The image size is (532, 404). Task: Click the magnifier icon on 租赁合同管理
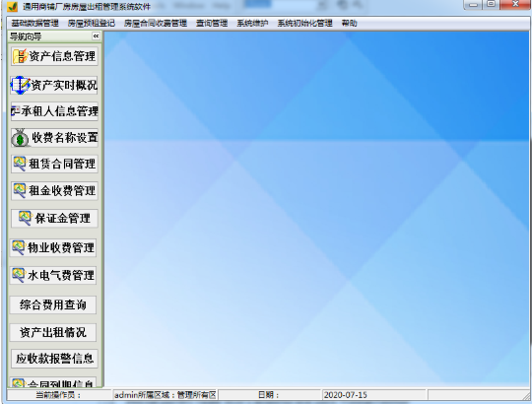20,164
